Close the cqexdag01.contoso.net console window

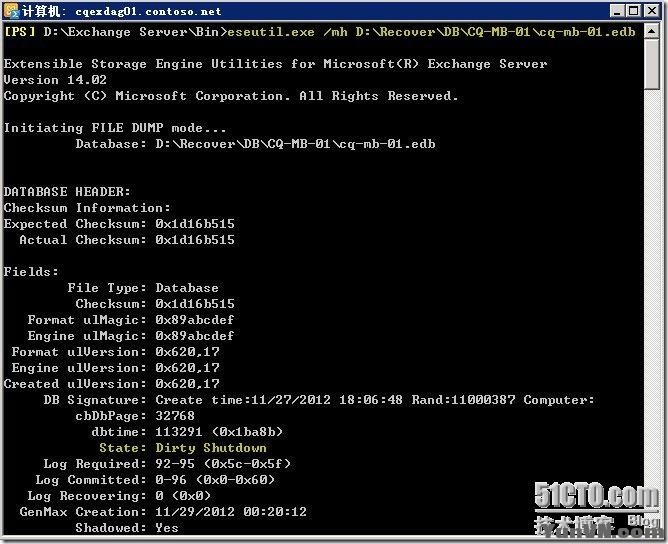point(652,11)
